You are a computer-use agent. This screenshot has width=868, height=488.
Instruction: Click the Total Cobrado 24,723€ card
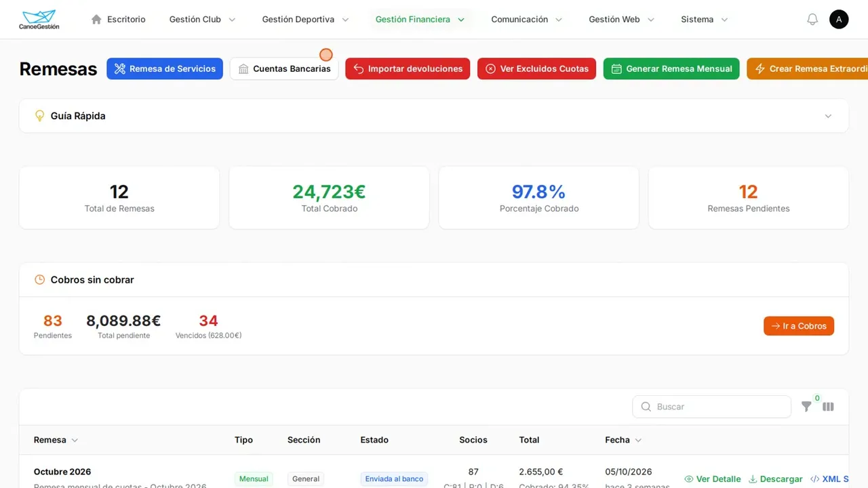click(x=329, y=198)
